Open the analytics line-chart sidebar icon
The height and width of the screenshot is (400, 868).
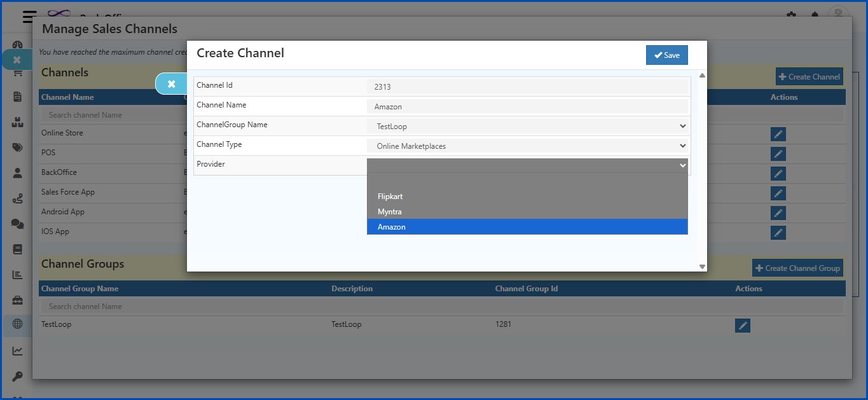pos(17,351)
